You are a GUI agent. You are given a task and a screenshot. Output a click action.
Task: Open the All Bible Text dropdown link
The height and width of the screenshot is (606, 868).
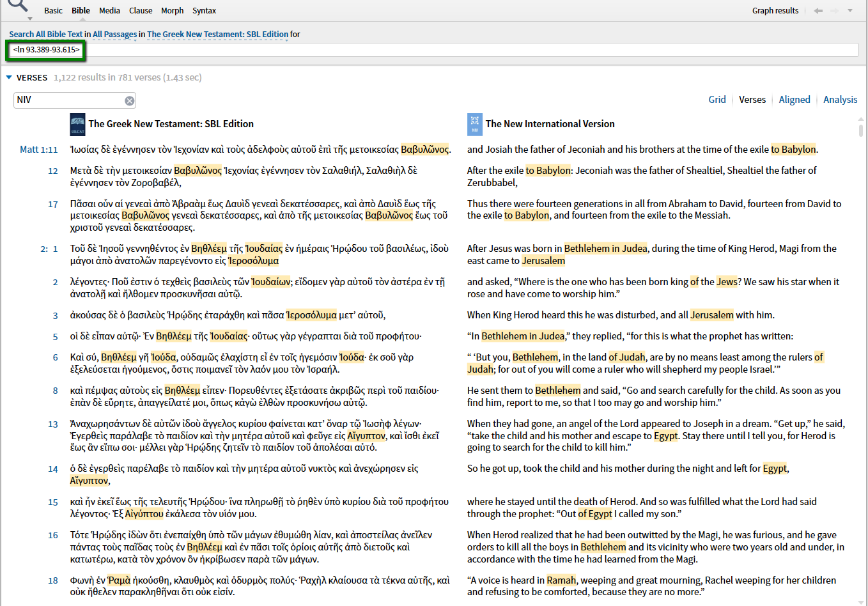click(46, 35)
